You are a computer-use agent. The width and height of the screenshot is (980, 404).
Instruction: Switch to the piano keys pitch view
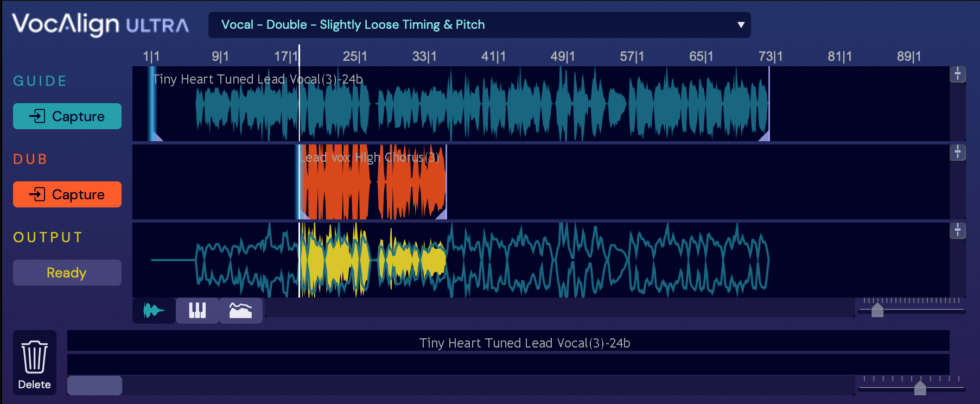(197, 311)
